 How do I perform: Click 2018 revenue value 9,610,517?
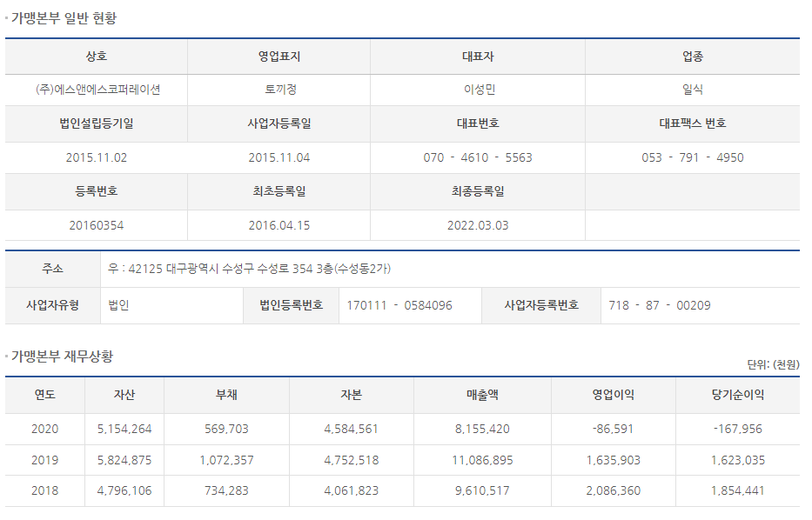[x=482, y=490]
